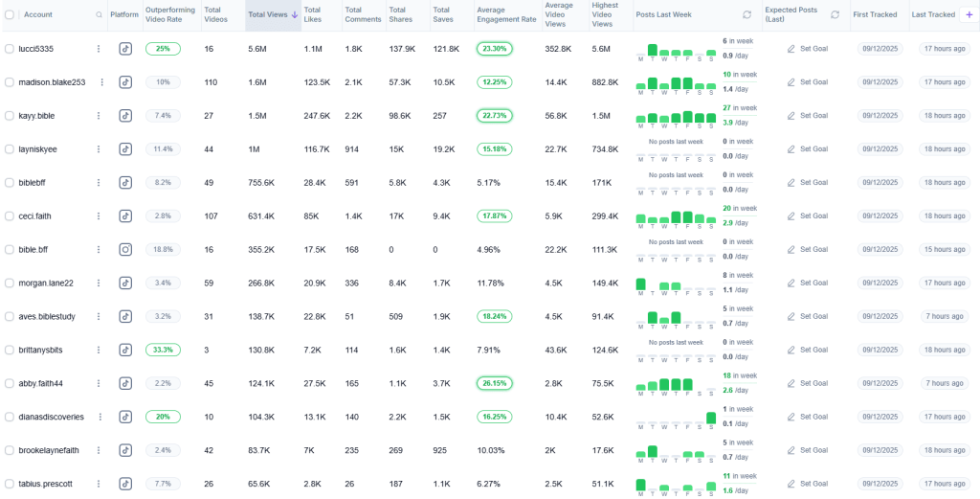
Task: Select the checkbox next to ceci.faith
Action: pos(10,216)
